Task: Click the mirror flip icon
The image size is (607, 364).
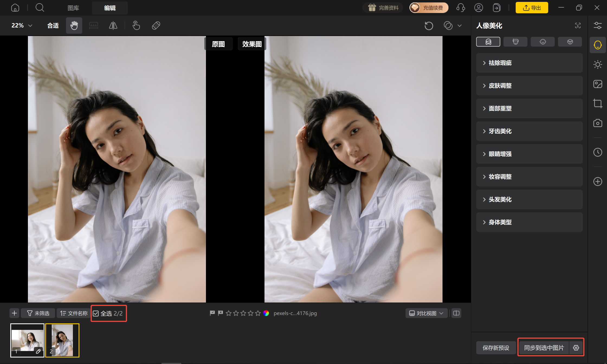Action: [113, 25]
